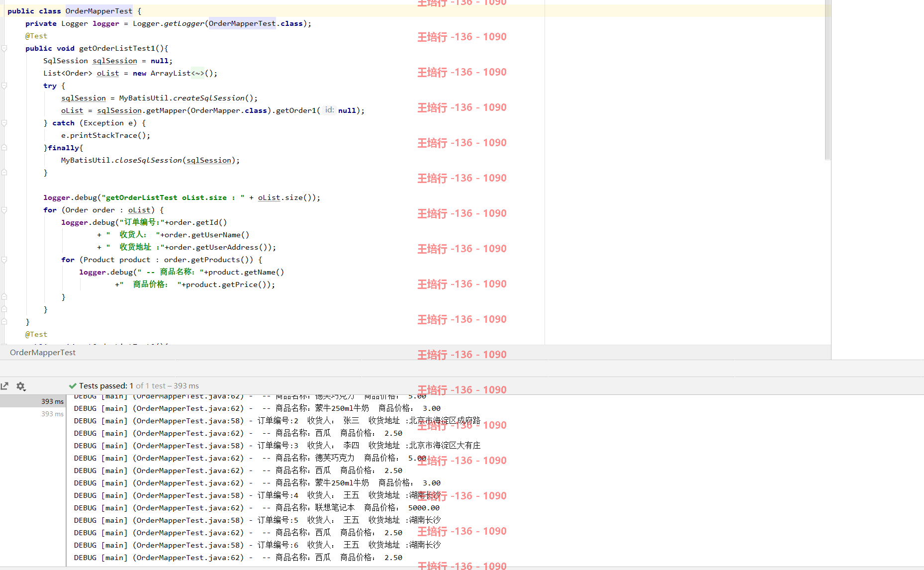Open java:58 link on 订单编号:5 line
The image size is (924, 570).
[188, 520]
